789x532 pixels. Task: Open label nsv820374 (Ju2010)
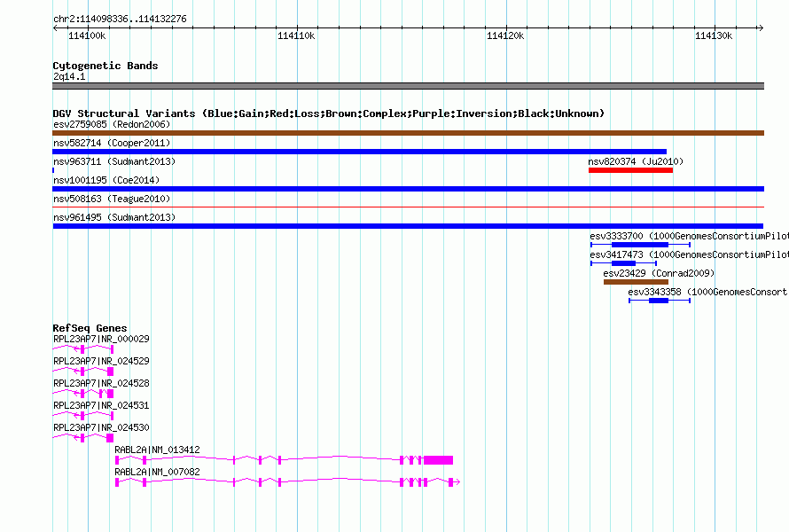(x=636, y=161)
